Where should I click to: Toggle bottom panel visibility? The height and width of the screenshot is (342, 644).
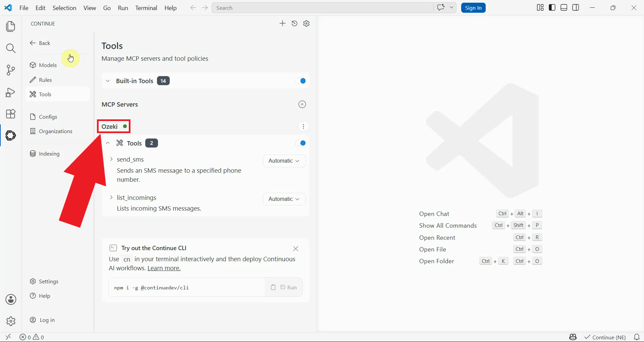(x=564, y=8)
